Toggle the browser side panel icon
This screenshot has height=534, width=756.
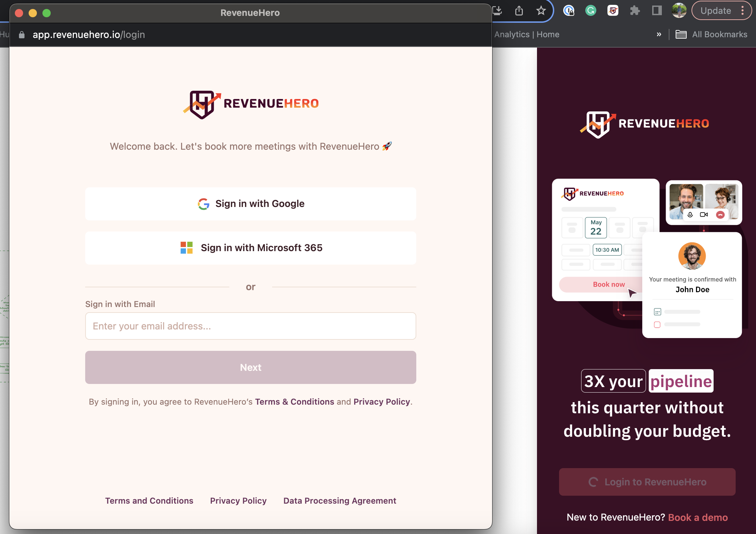coord(657,11)
